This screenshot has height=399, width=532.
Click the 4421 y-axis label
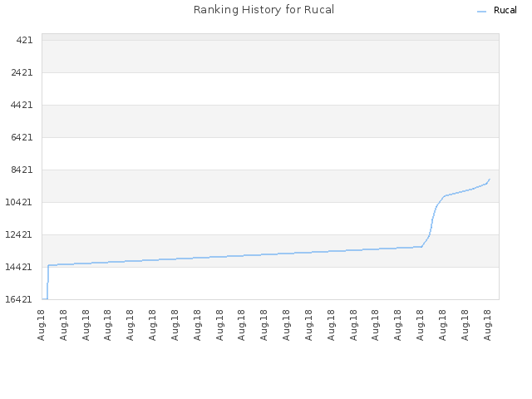[x=22, y=105]
